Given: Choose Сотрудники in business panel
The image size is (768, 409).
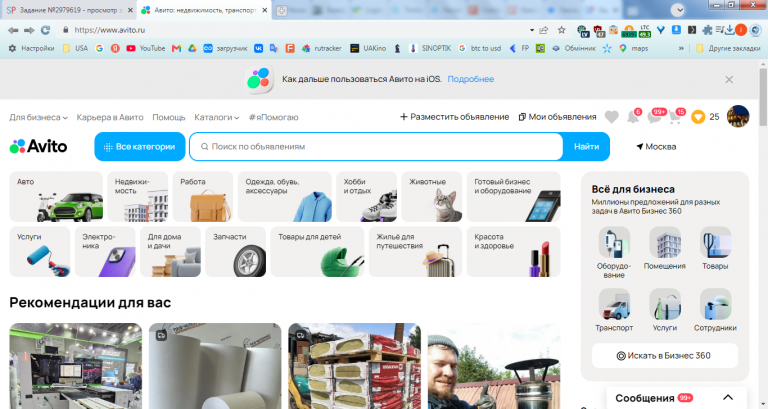Looking at the screenshot, I should click(x=715, y=310).
